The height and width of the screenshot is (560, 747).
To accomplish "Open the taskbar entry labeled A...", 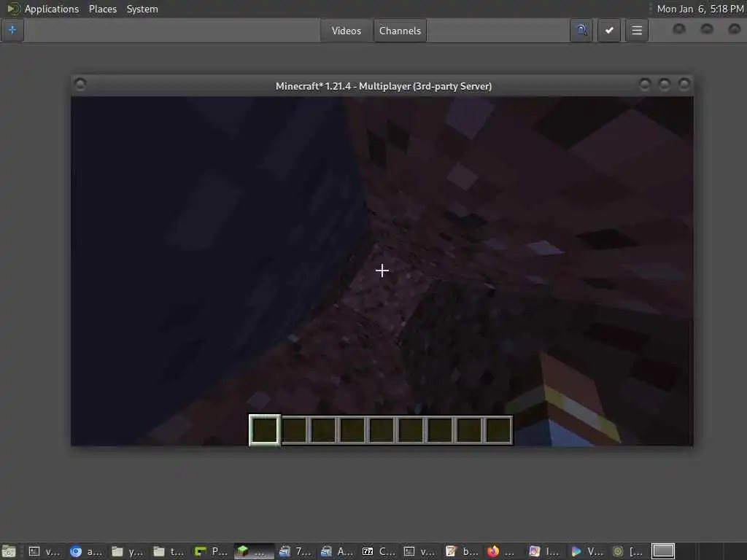I will click(337, 551).
